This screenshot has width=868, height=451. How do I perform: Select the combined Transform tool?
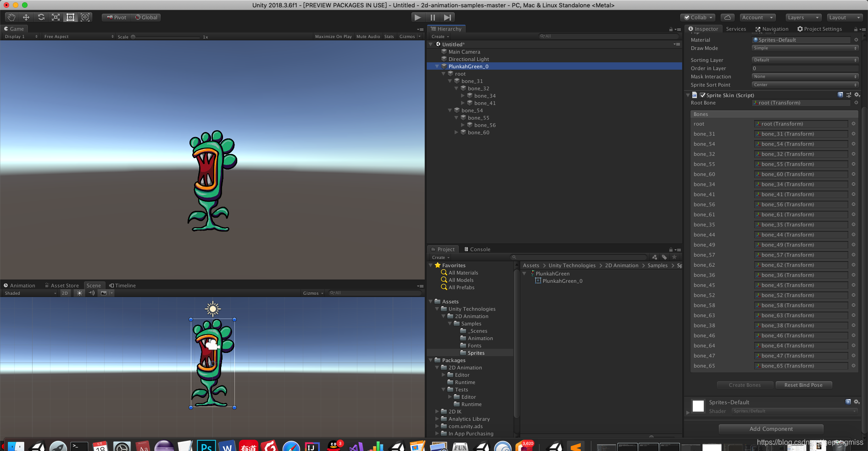(85, 17)
